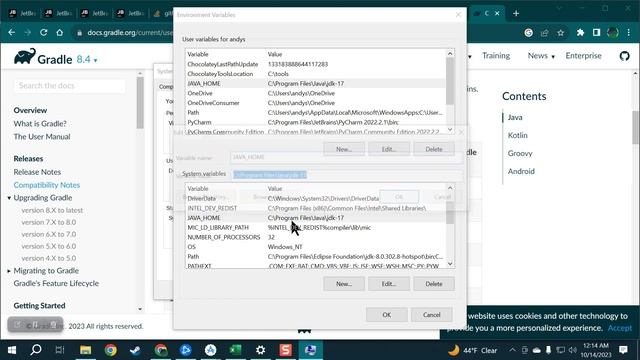
Task: Open the Chrome profile avatar
Action: [x=613, y=33]
